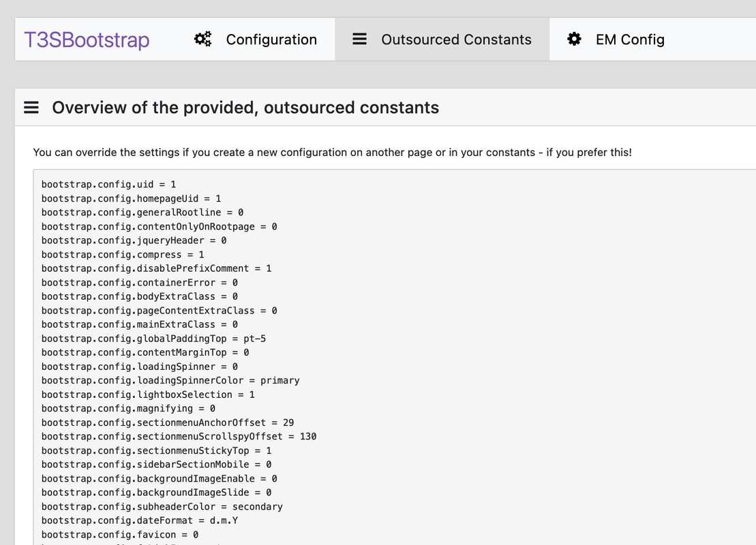
Task: Click the T3SBootstrap brand link
Action: 87,40
